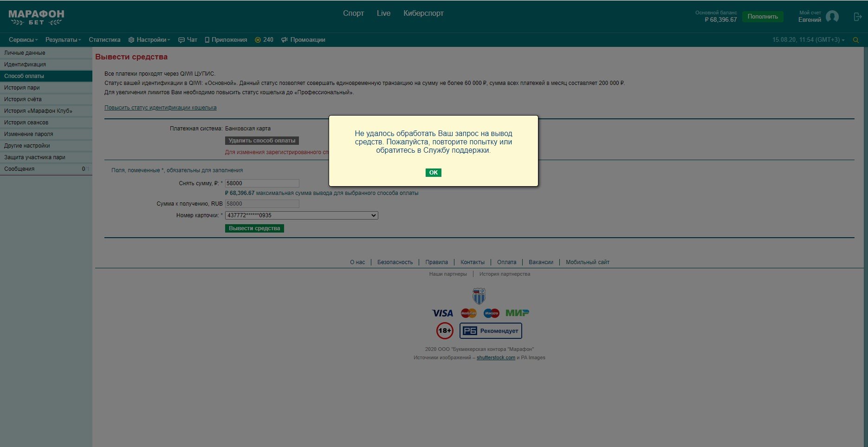
Task: Expand the Сервисы dropdown menu
Action: [23, 40]
